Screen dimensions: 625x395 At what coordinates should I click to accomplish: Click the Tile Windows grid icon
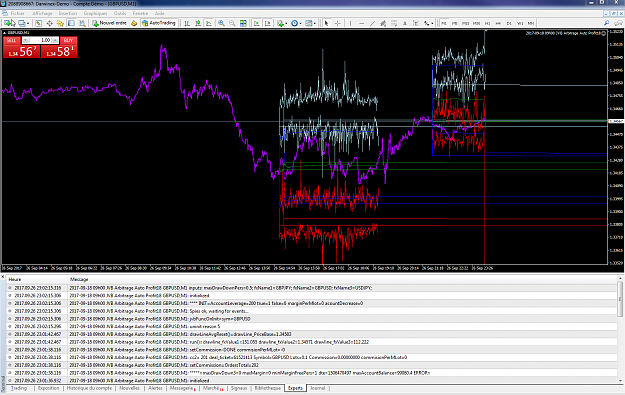pyautogui.click(x=243, y=23)
